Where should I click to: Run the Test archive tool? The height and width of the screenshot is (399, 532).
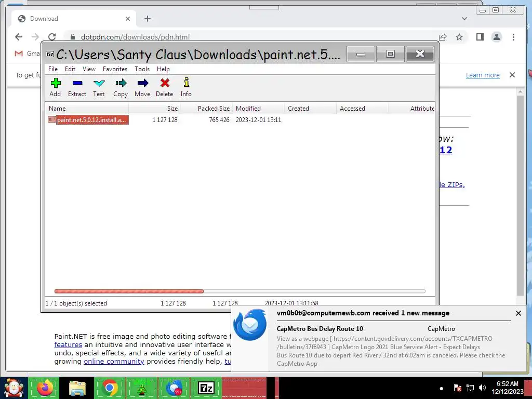tap(99, 87)
